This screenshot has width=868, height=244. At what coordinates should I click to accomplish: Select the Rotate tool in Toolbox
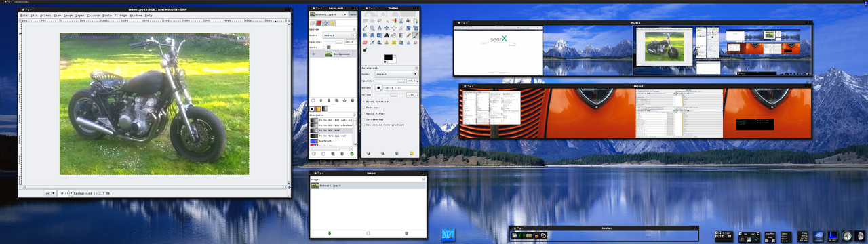tap(408, 28)
